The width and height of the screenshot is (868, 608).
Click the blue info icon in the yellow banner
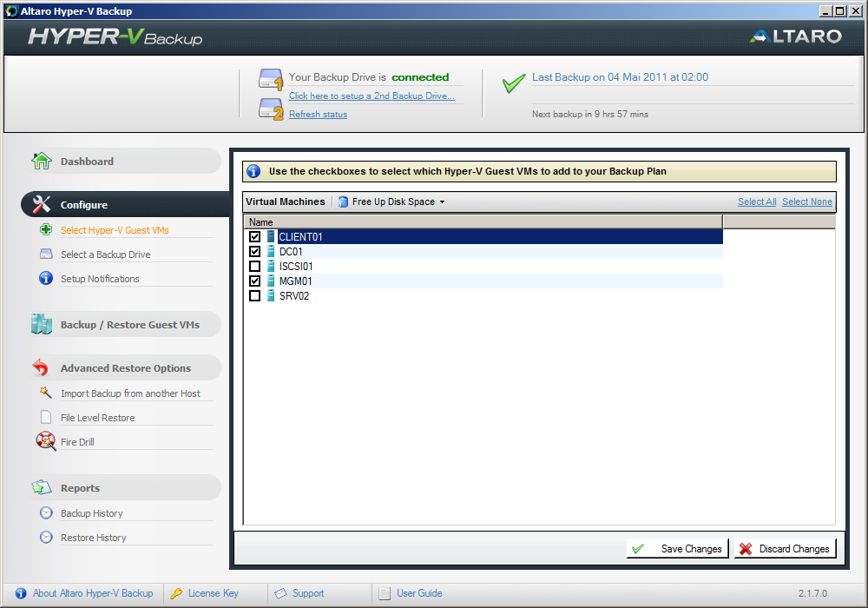(253, 171)
